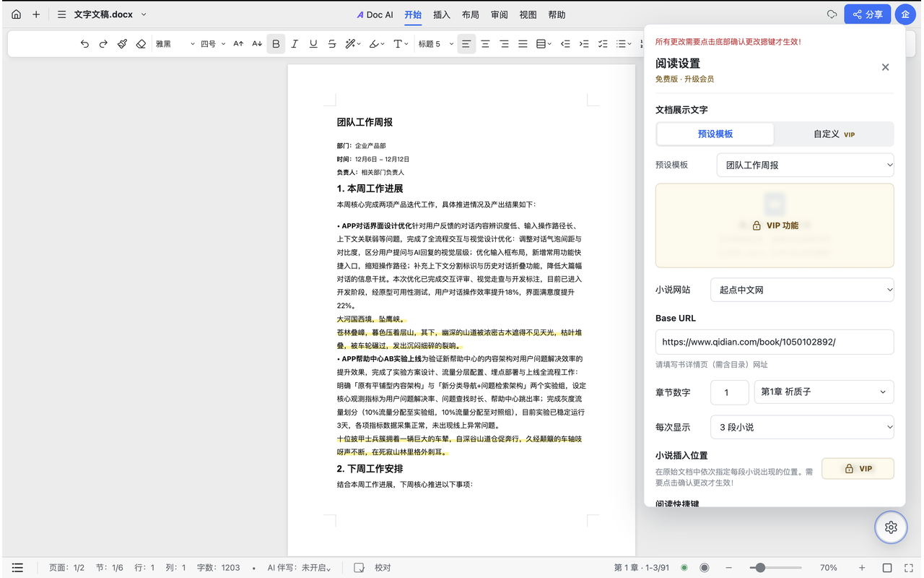
Task: Open Doc AI assistant
Action: pos(375,14)
